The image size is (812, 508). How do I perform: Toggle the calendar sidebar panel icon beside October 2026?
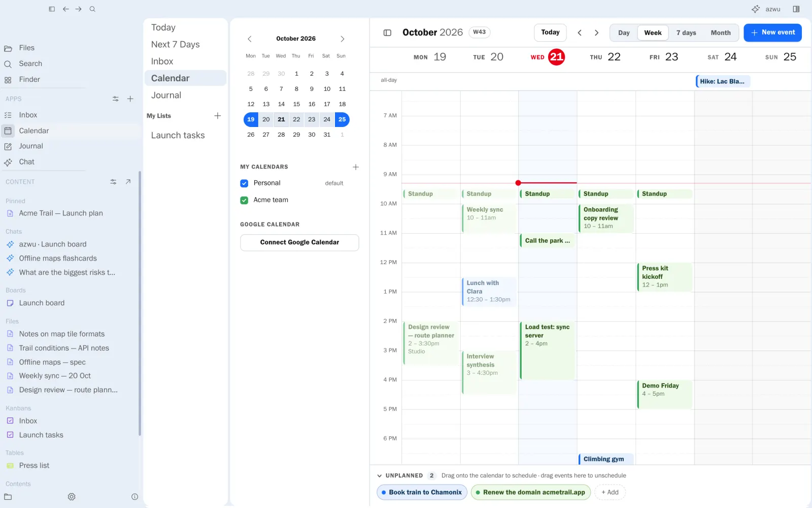387,33
